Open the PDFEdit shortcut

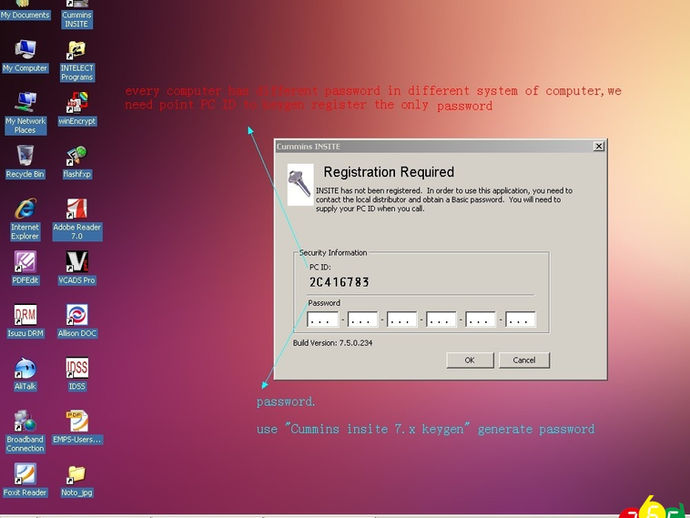coord(25,268)
